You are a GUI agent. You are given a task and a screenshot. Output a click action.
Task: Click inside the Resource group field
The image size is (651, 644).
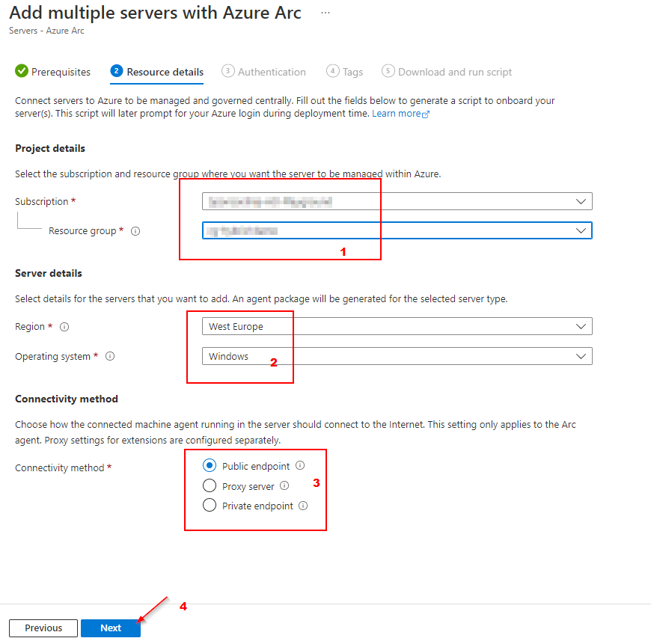[x=374, y=230]
